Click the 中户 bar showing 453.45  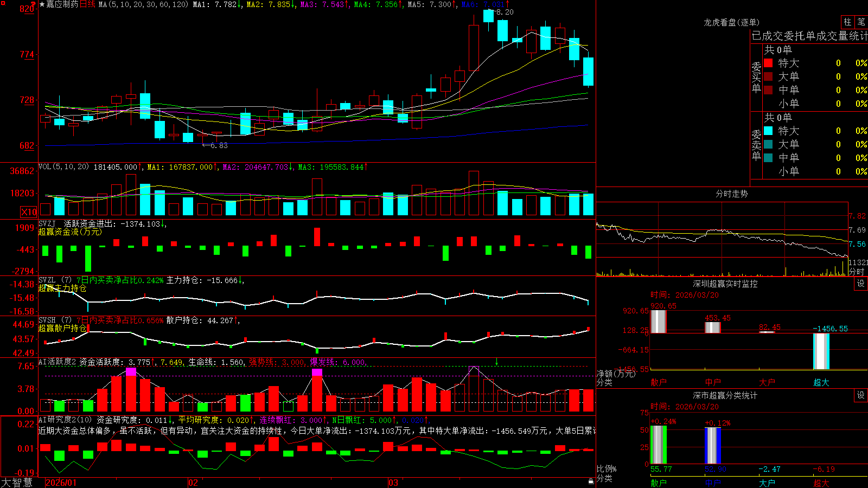712,328
